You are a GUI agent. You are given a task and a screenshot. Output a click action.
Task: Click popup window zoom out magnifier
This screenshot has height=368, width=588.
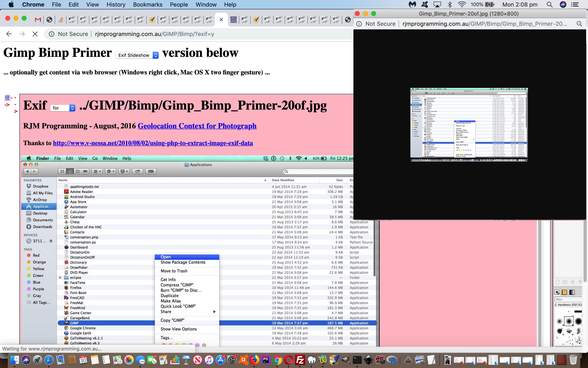pos(579,24)
